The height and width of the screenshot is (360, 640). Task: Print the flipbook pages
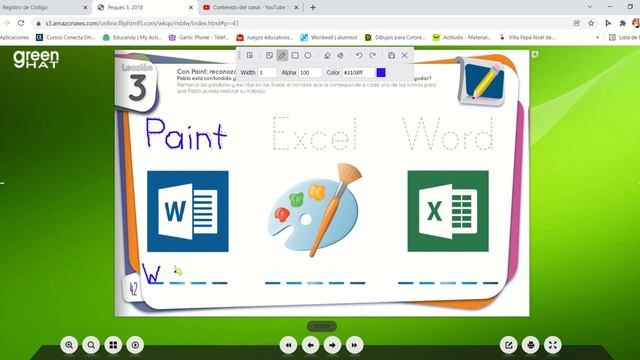click(x=531, y=345)
